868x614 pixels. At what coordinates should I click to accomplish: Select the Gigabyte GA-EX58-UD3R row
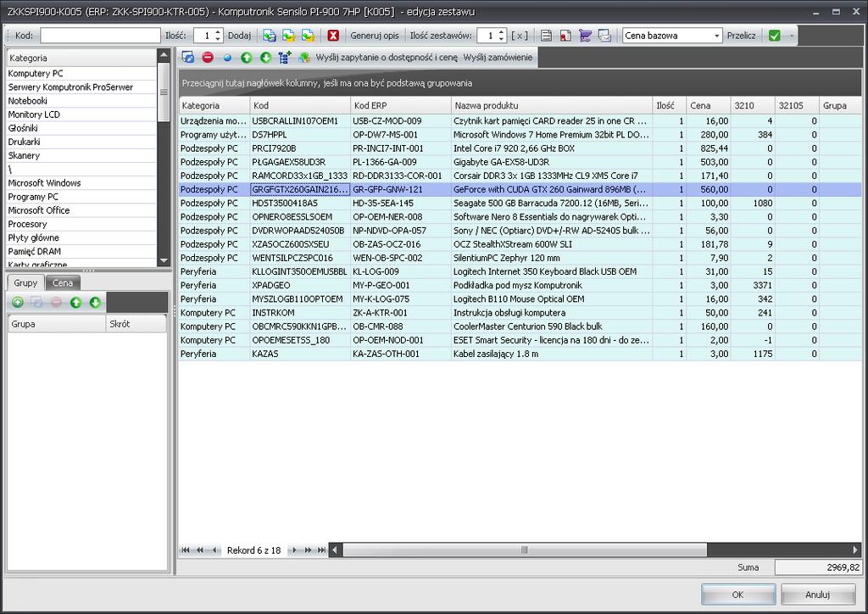click(x=520, y=162)
